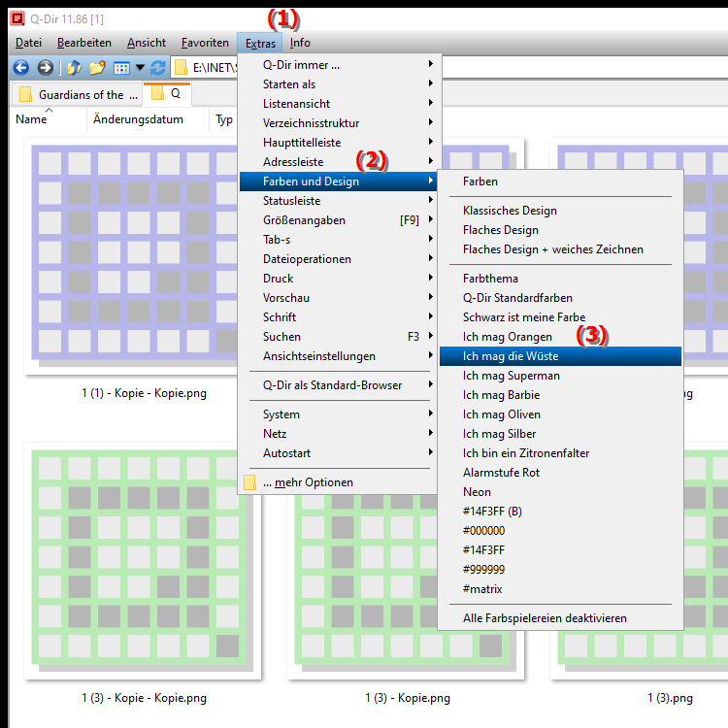Open Vorschau submenu
The height and width of the screenshot is (728, 728).
pyautogui.click(x=338, y=298)
